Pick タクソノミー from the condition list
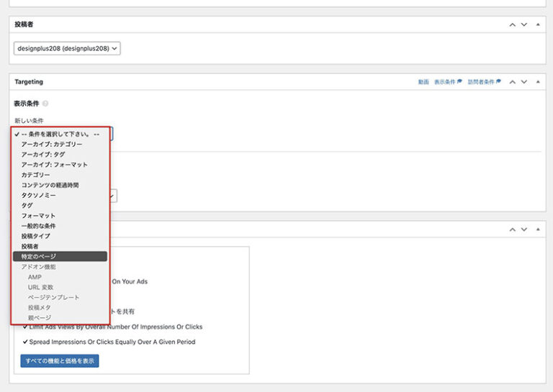The image size is (553, 392). point(38,195)
